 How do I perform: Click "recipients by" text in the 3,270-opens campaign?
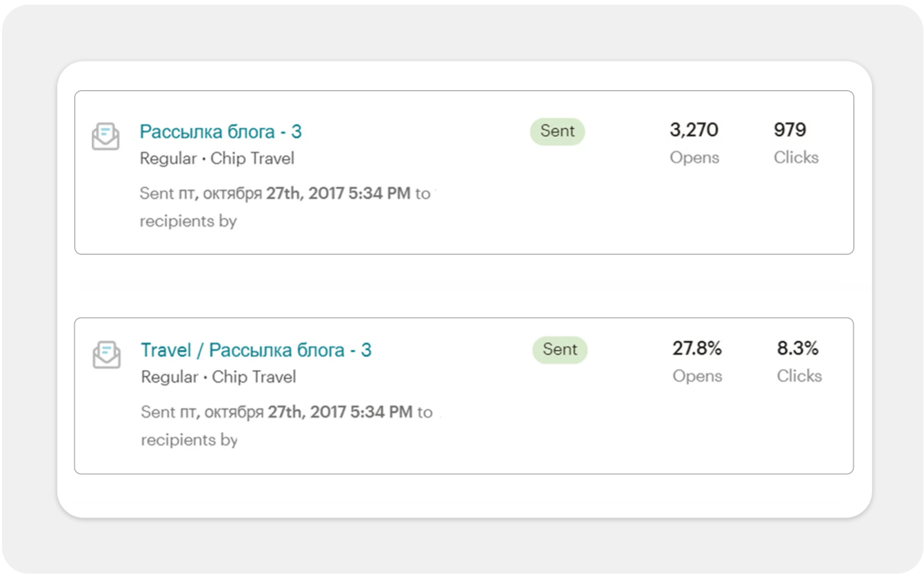188,222
